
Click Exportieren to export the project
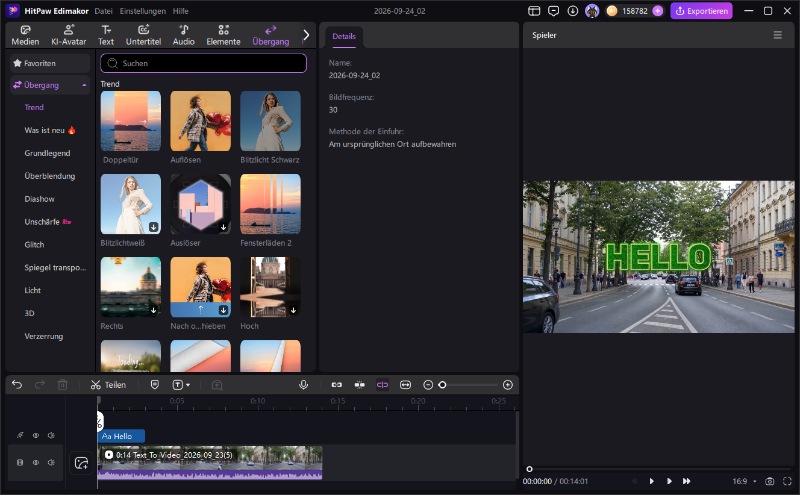702,11
